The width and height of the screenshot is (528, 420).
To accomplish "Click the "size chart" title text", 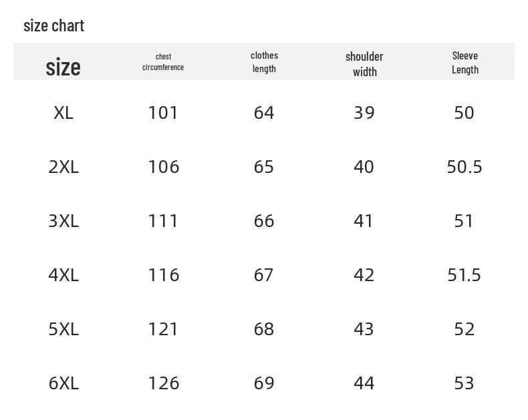I will (53, 26).
